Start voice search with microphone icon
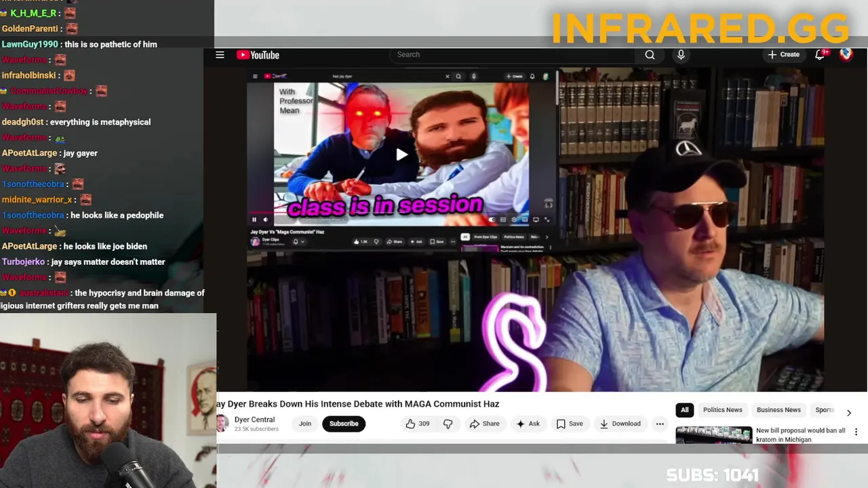 [x=681, y=55]
